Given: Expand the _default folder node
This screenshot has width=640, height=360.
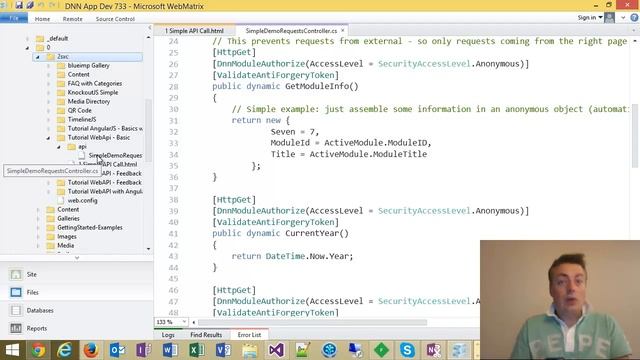Looking at the screenshot, I should click(x=27, y=39).
